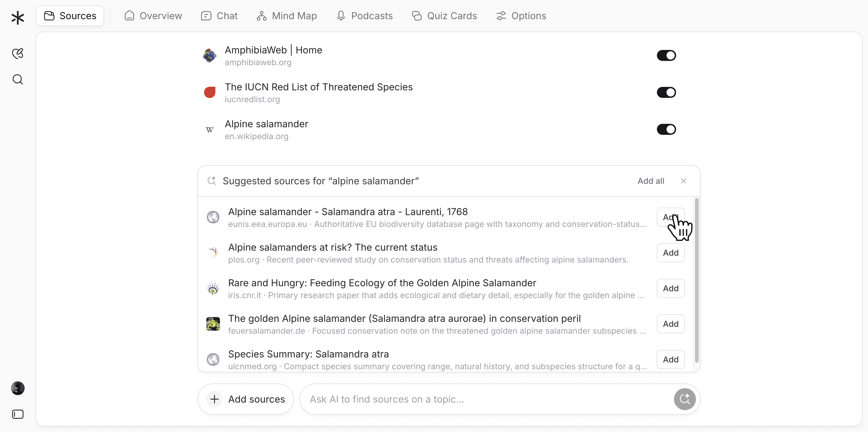Click the IUCN Red List red icon
This screenshot has height=432, width=868.
(x=209, y=92)
